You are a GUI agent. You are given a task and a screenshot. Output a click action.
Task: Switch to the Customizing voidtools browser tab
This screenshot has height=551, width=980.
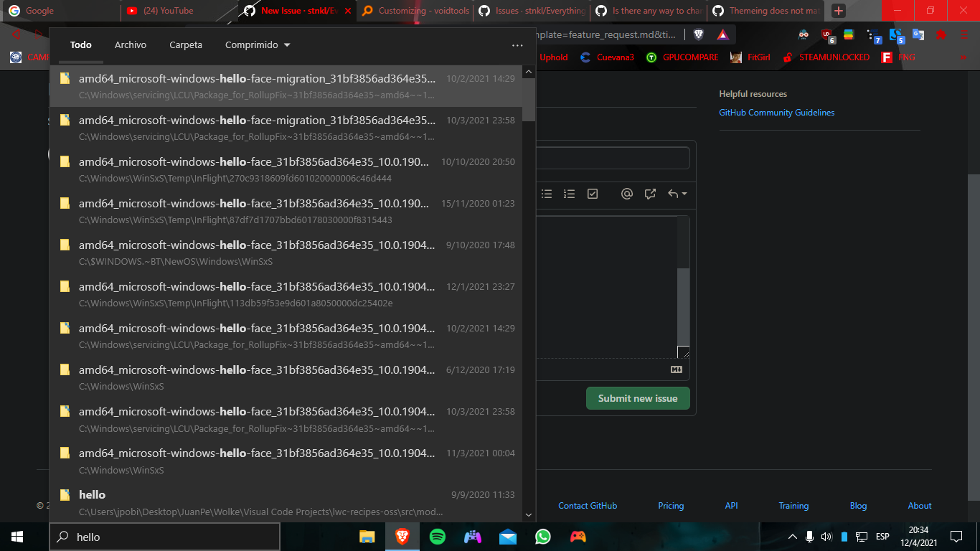(x=415, y=11)
